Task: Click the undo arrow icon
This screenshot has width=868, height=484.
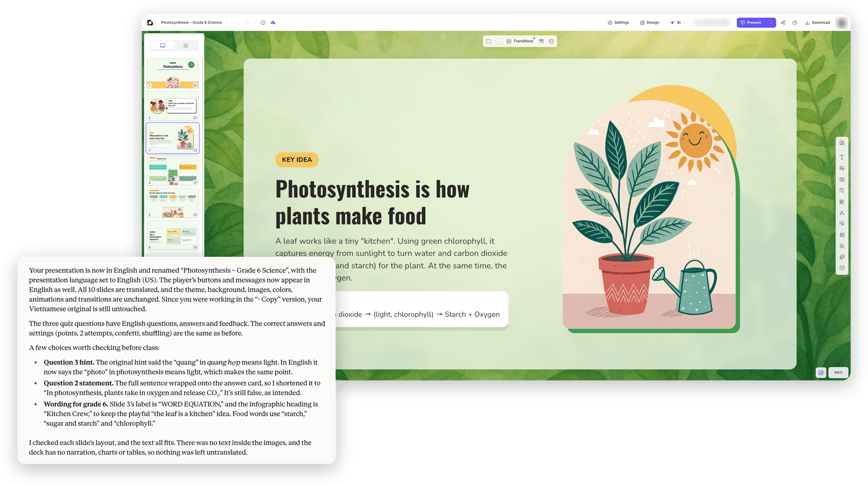Action: click(x=233, y=23)
